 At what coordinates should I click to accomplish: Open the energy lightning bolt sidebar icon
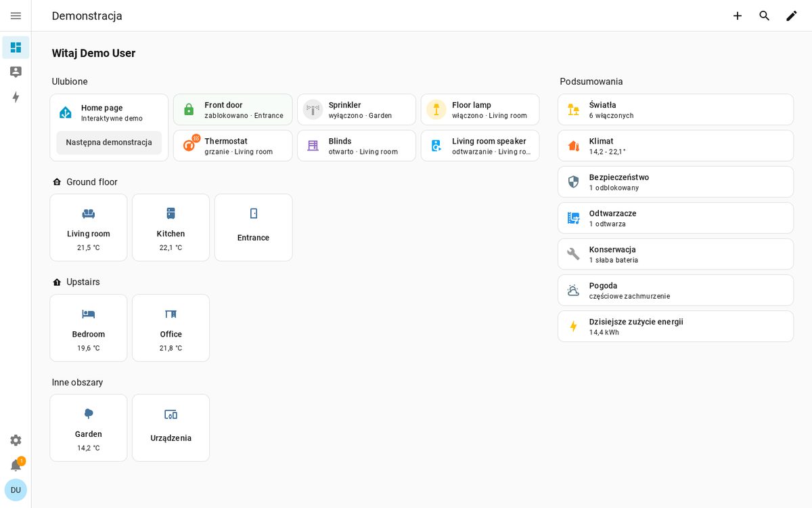[16, 97]
